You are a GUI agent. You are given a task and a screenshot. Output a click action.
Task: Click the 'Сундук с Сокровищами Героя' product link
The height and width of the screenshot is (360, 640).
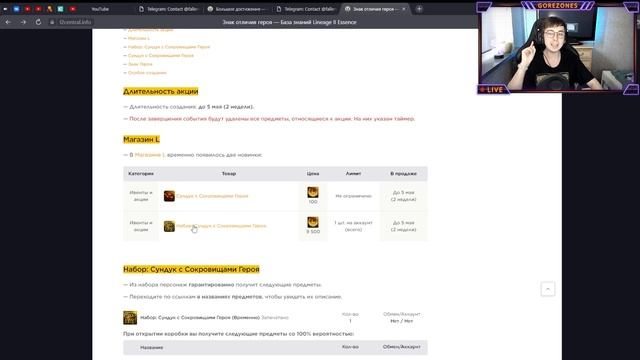tap(212, 196)
